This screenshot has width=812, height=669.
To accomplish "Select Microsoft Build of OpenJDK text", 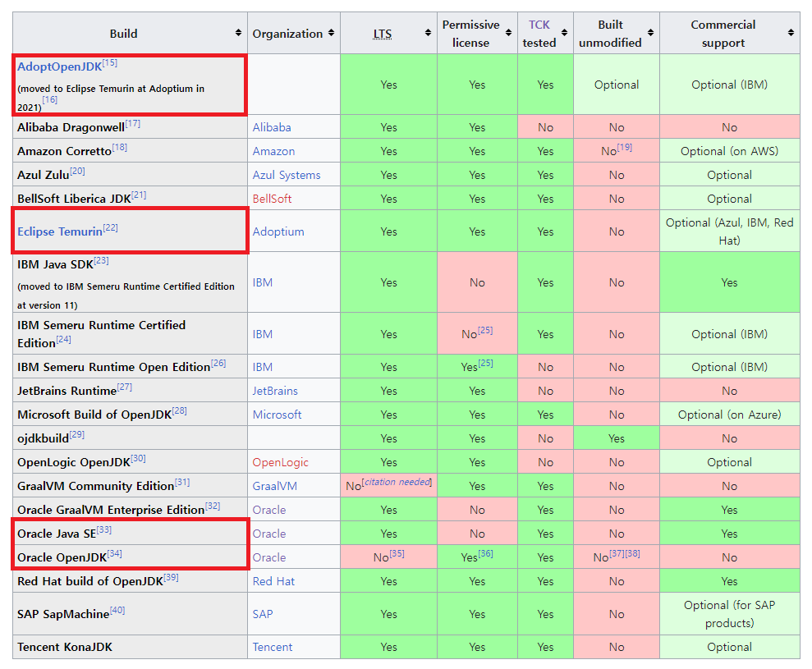I will pos(94,415).
